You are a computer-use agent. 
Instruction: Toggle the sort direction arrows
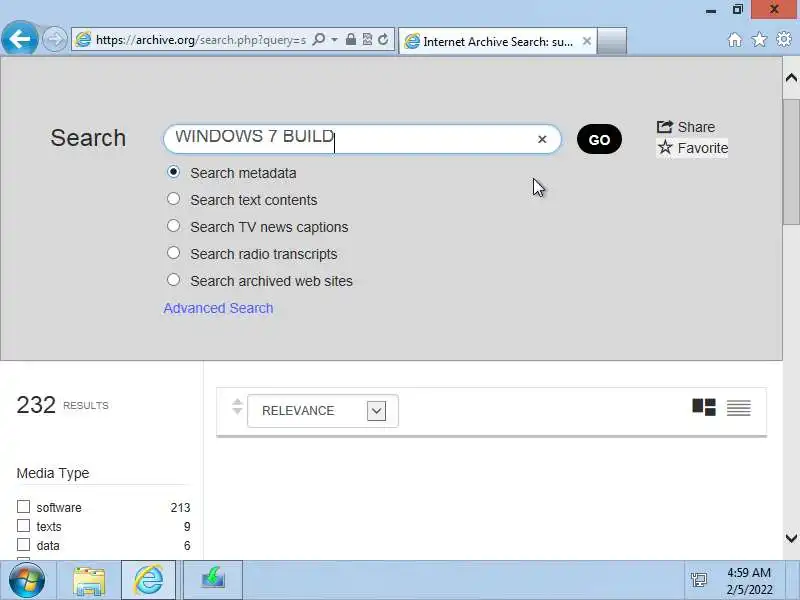(237, 407)
